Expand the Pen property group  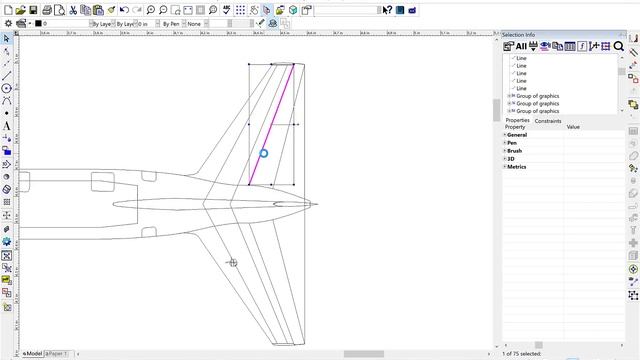coord(505,143)
